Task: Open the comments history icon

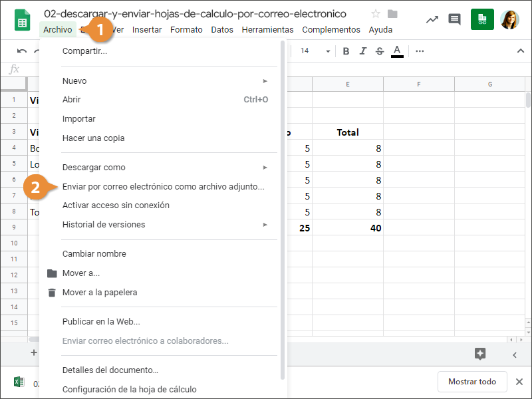Action: [x=454, y=19]
